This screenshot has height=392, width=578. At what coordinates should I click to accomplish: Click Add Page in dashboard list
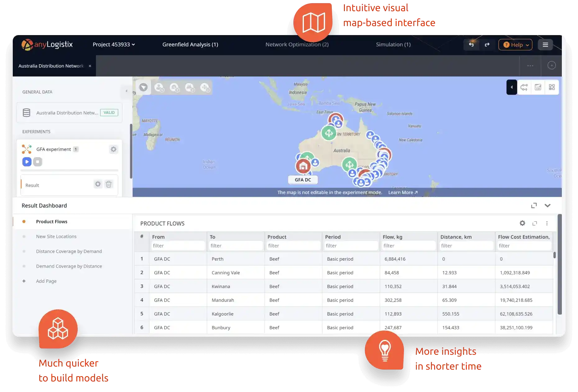click(x=46, y=281)
